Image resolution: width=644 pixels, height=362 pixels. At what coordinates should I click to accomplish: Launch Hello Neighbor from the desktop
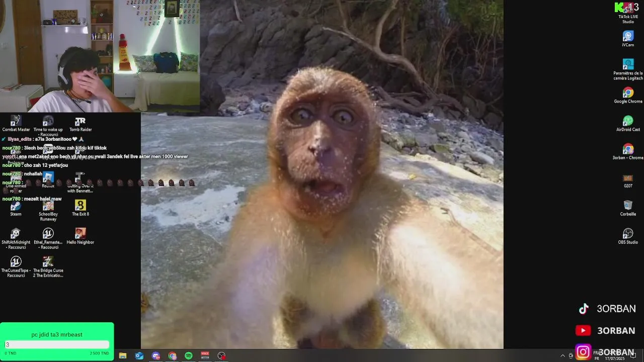[x=80, y=236]
